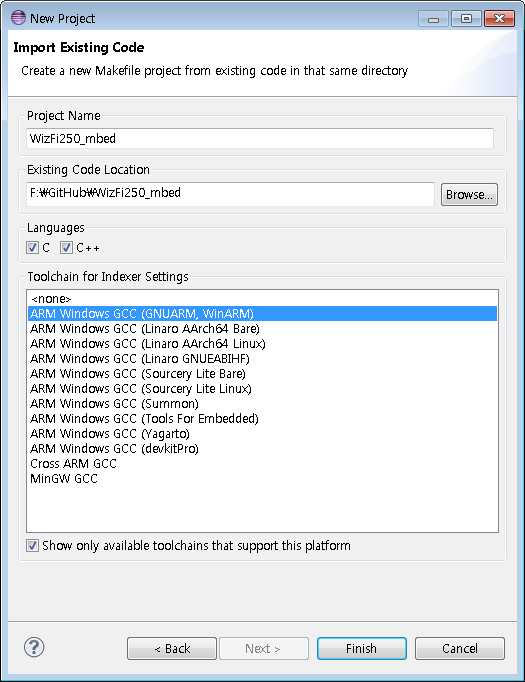Select ARM Windows GCC (Linaro GNUEABIHF)

[262, 358]
